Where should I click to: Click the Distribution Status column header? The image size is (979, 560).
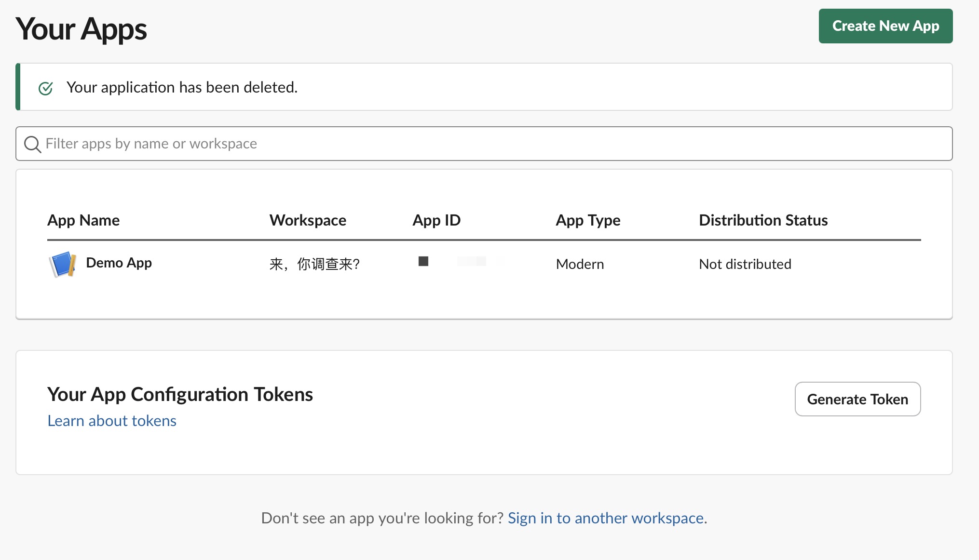tap(763, 220)
